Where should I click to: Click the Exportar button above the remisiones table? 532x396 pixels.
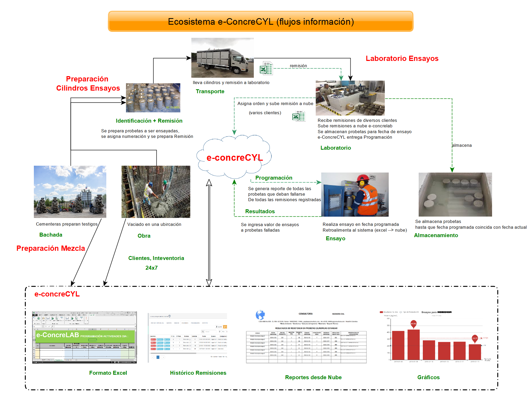(x=219, y=327)
